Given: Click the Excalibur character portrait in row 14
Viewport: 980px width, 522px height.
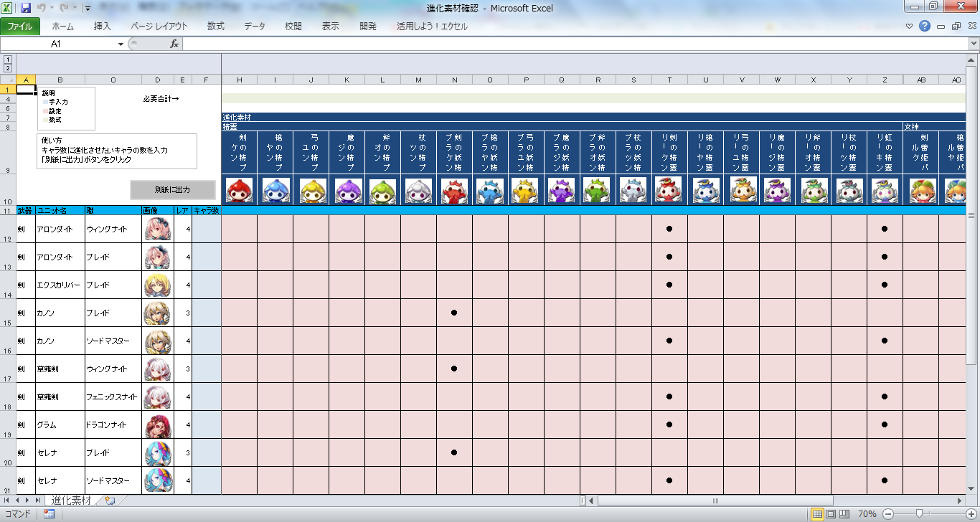Looking at the screenshot, I should (x=158, y=285).
